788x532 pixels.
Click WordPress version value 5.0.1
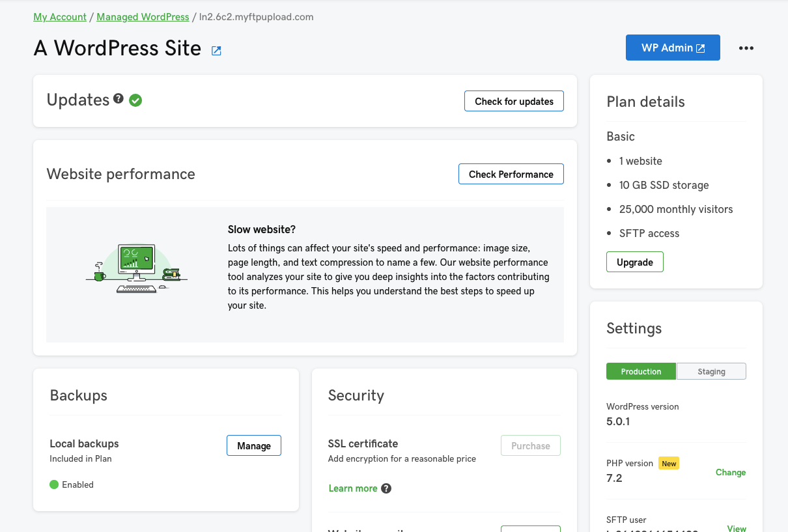618,421
